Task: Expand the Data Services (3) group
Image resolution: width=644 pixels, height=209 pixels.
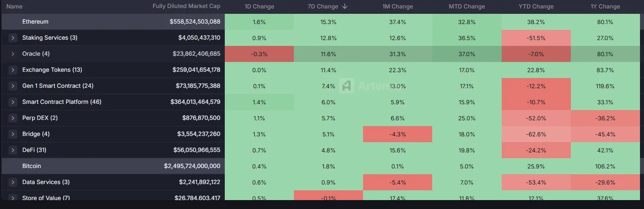Action: coord(12,182)
